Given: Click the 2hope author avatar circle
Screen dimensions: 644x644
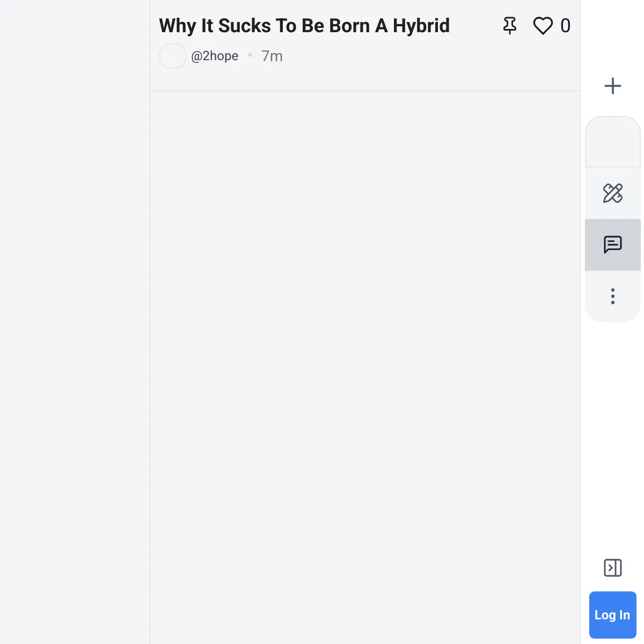Looking at the screenshot, I should pos(173,56).
